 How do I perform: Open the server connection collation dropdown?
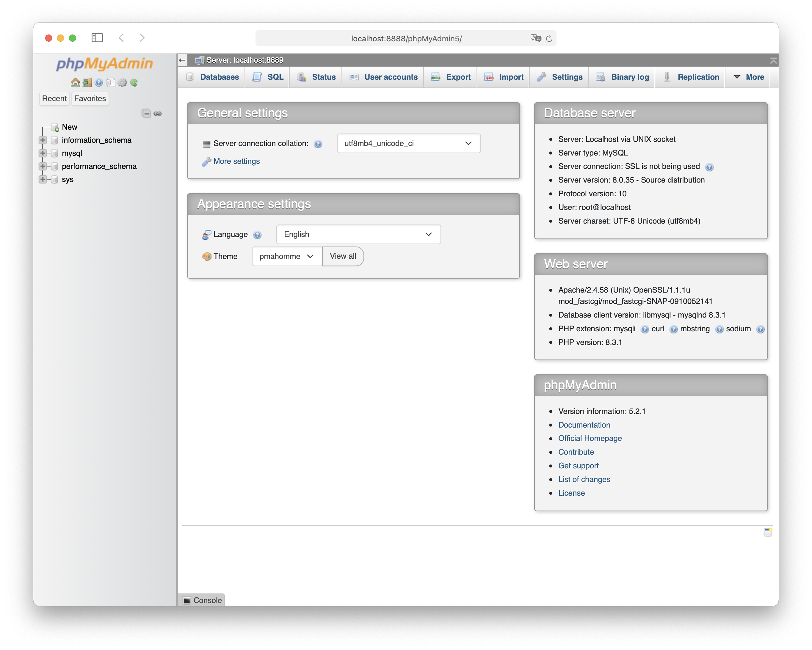coord(407,143)
